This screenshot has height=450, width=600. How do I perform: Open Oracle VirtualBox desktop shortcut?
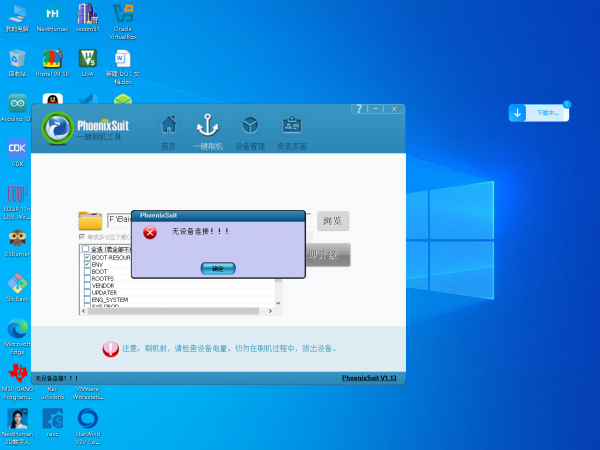tap(123, 19)
